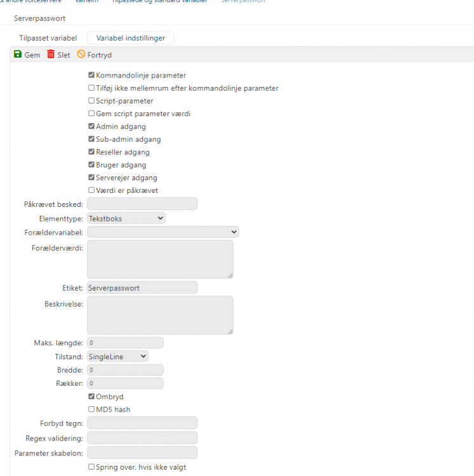Click into the Beskrivelse text area
Screen dimensions: 474x476
click(160, 315)
